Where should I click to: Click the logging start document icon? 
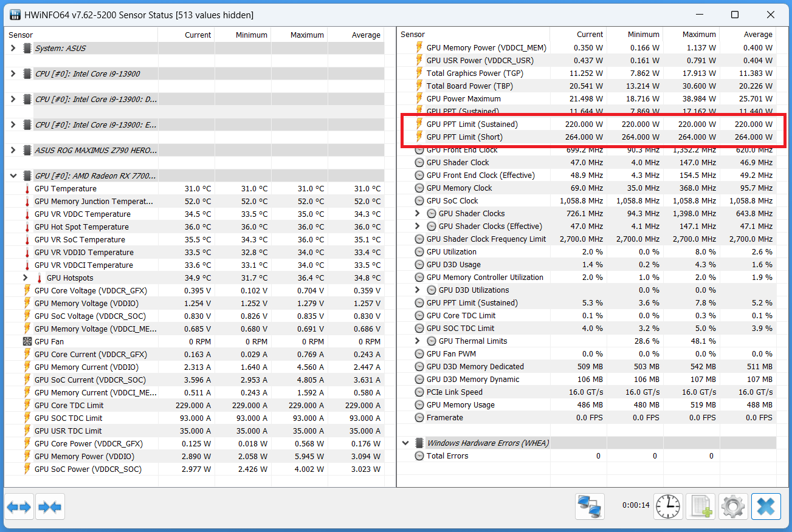[700, 506]
